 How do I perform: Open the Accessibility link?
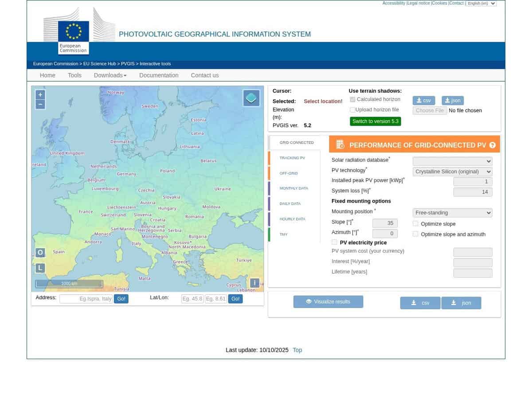(394, 3)
